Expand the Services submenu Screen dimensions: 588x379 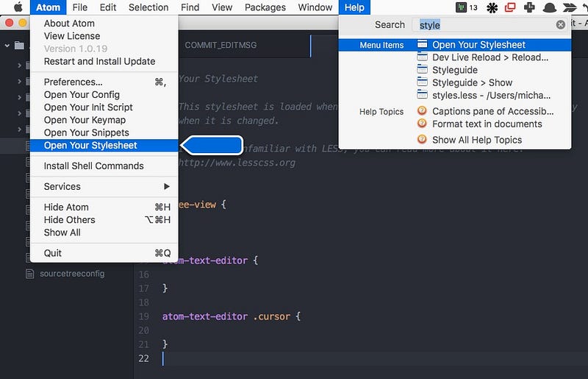point(104,187)
